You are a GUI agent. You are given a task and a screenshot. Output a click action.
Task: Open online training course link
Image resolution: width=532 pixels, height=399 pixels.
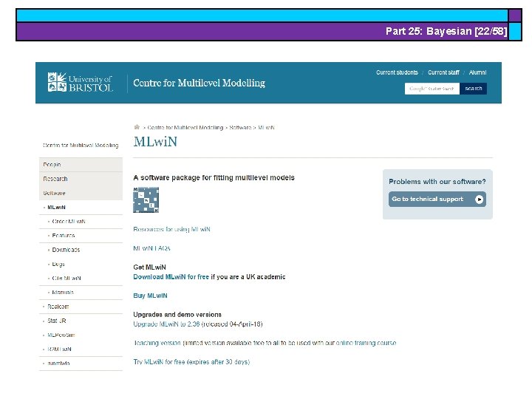click(x=366, y=343)
